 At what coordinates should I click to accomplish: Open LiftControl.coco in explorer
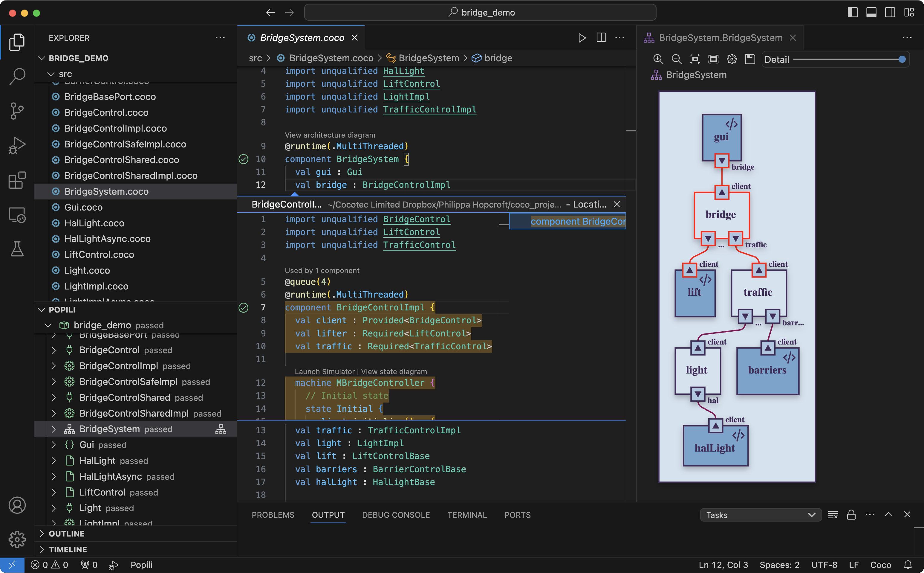coord(136,255)
